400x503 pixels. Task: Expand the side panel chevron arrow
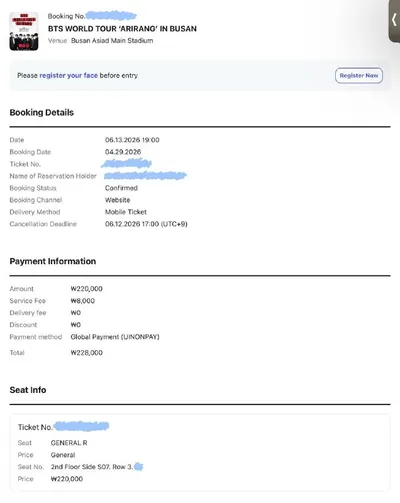coord(394,21)
